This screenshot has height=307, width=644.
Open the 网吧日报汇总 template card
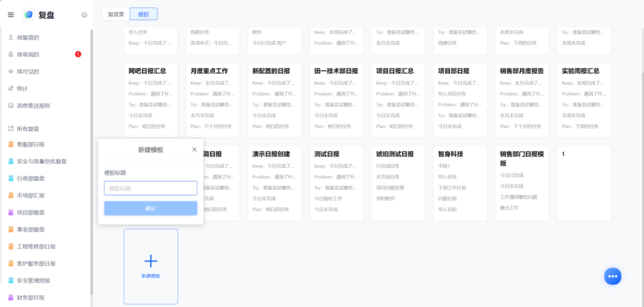coord(151,100)
